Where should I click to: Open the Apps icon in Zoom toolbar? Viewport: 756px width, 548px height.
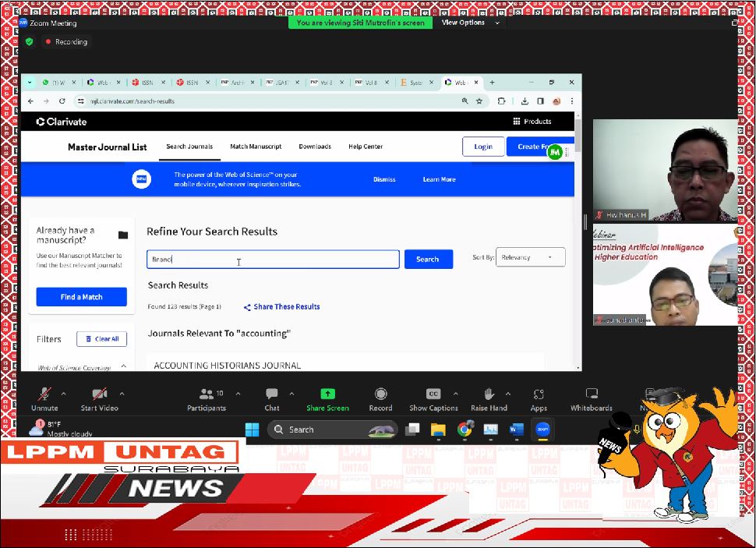pyautogui.click(x=539, y=394)
